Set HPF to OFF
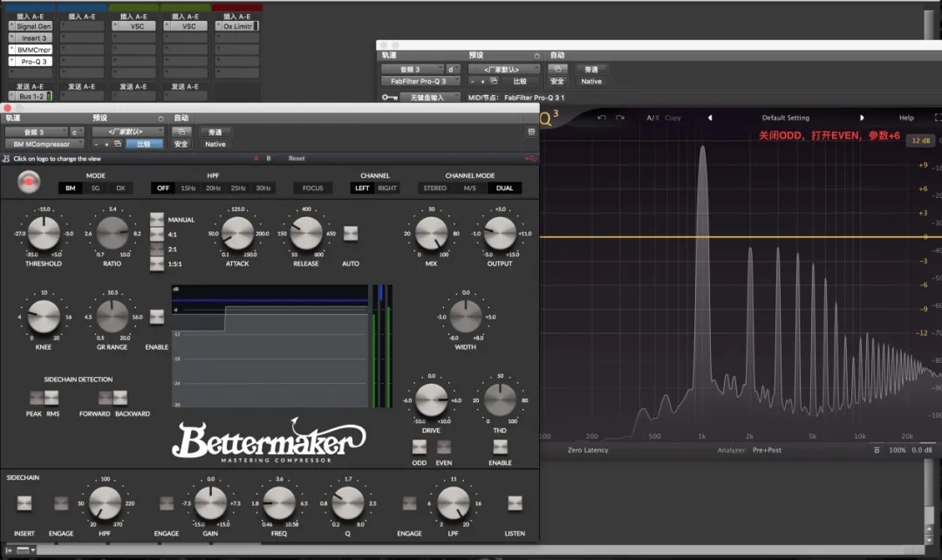 point(163,188)
